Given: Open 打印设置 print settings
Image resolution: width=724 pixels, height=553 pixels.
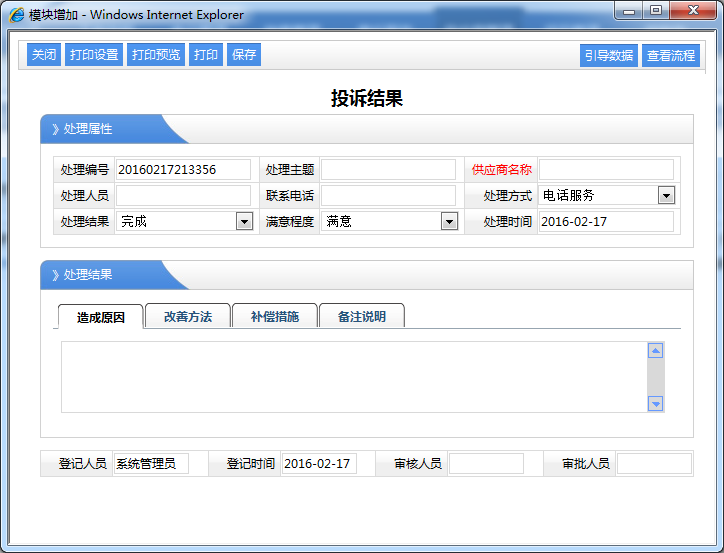Looking at the screenshot, I should click(x=94, y=55).
